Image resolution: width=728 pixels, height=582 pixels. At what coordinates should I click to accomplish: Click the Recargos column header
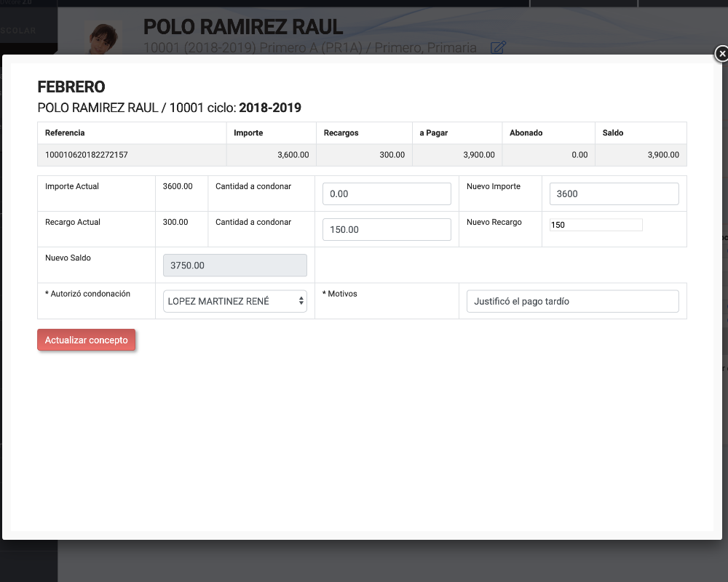(341, 133)
